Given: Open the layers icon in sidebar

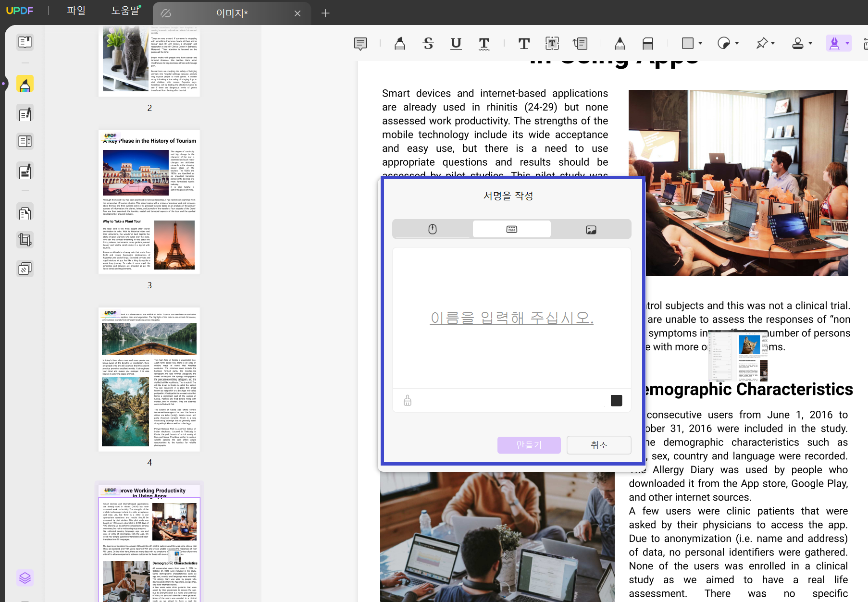Looking at the screenshot, I should click(25, 577).
